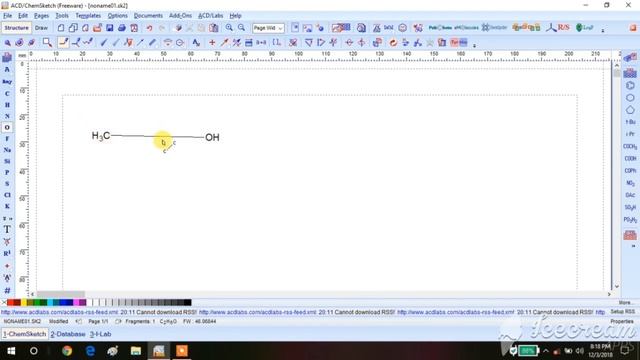Activate the Draw Continuous tool

[x=76, y=42]
